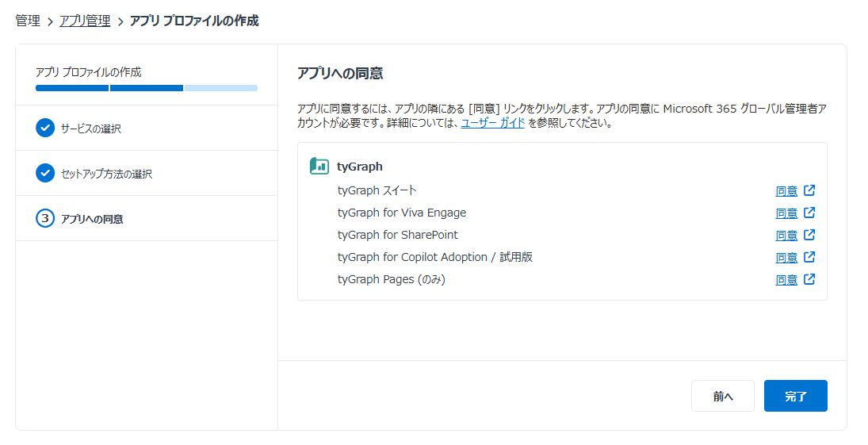
Task: Open external link icon for tyGraph Pages (のみ)
Action: (x=809, y=279)
